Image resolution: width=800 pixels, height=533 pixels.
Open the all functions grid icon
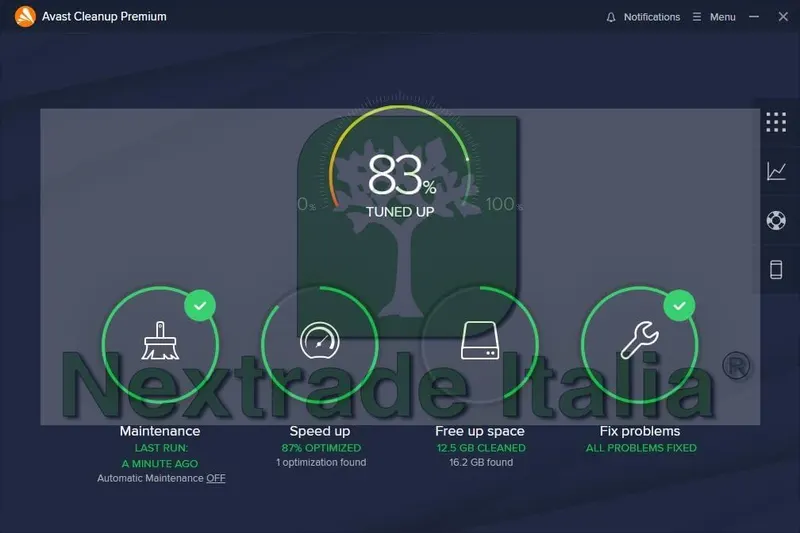[776, 122]
